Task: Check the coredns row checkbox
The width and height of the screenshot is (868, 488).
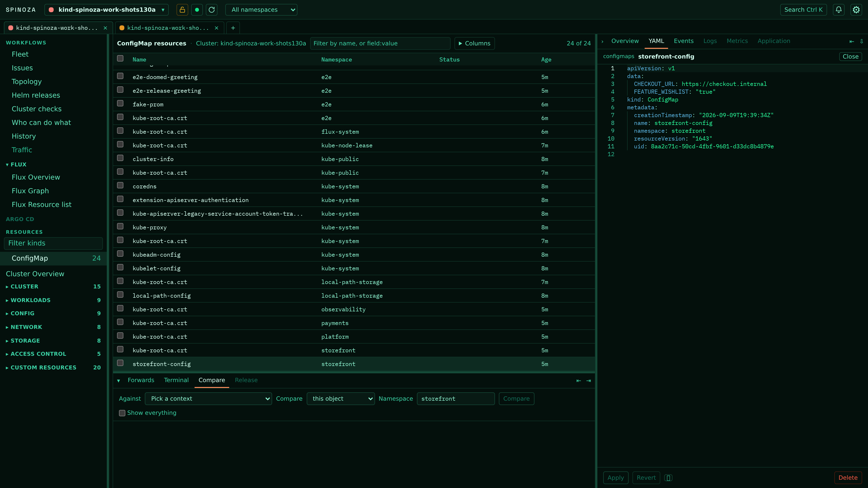Action: 120,185
